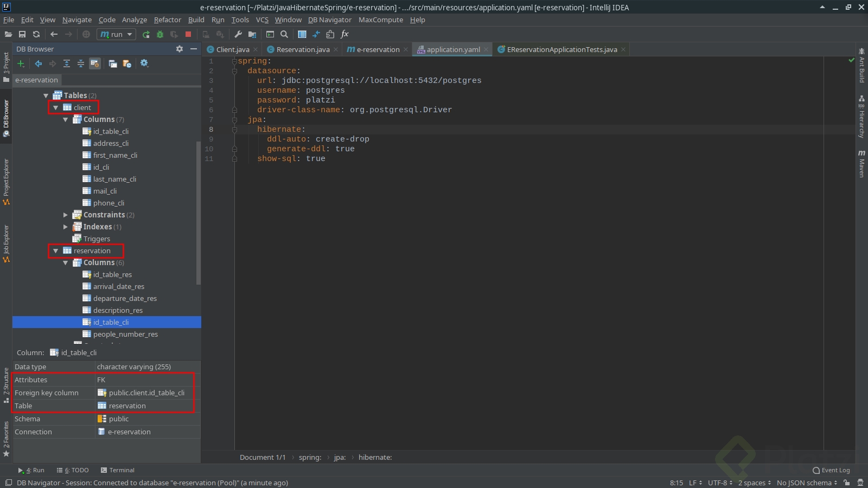Switch to the Client.java tab
This screenshot has height=488, width=868.
click(233, 49)
